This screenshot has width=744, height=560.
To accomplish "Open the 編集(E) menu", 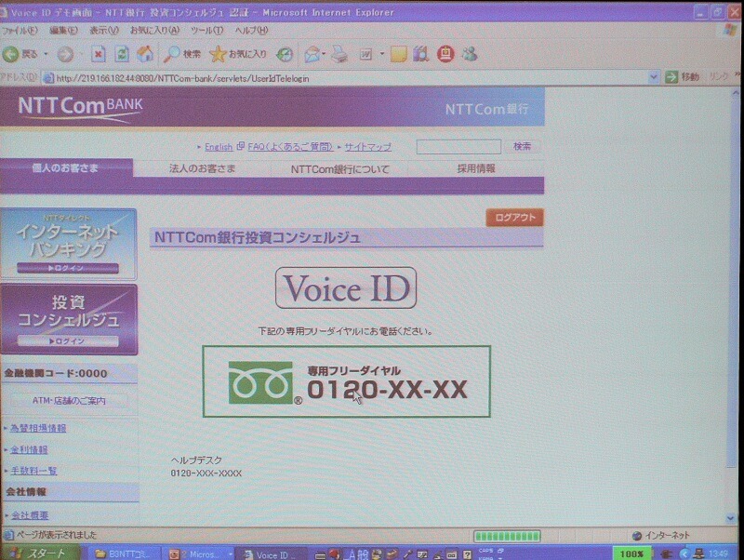I will point(63,31).
